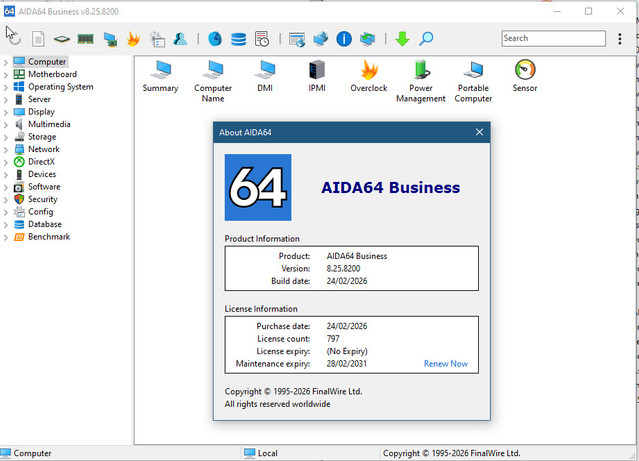
Task: Click the blue info circle icon
Action: tap(344, 39)
